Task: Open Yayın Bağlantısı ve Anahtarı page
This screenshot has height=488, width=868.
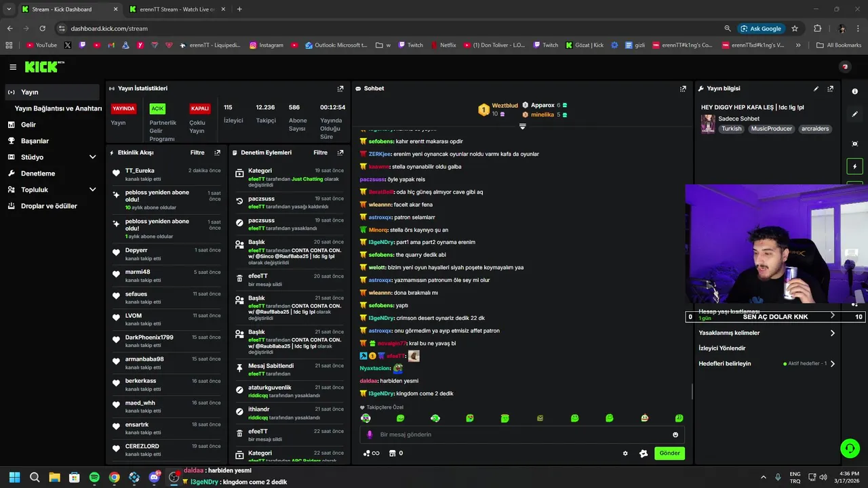Action: click(x=58, y=108)
